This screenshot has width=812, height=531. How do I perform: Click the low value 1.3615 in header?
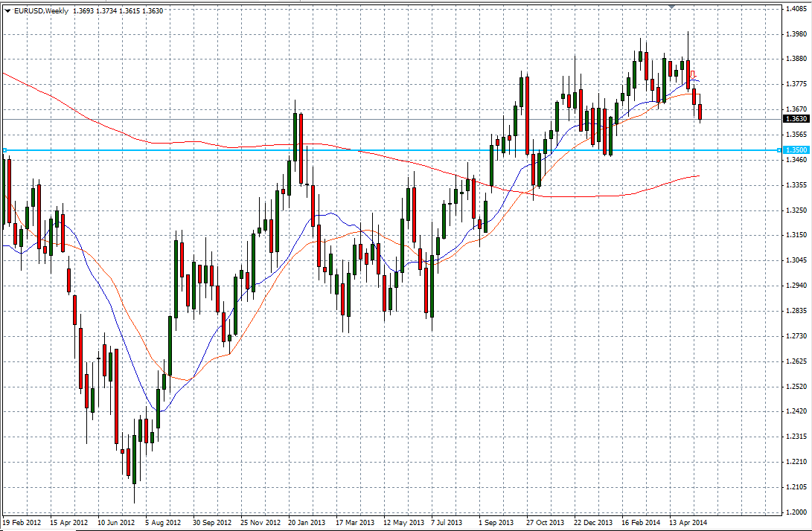(130, 11)
